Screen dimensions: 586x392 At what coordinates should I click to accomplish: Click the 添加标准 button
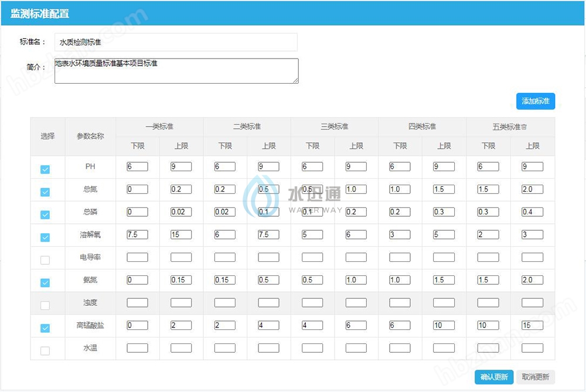pyautogui.click(x=535, y=101)
